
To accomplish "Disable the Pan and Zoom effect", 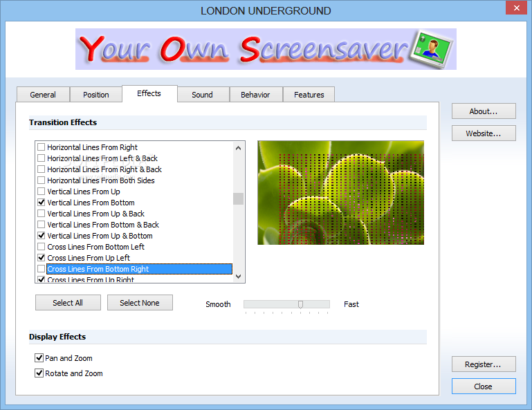I will [x=39, y=357].
